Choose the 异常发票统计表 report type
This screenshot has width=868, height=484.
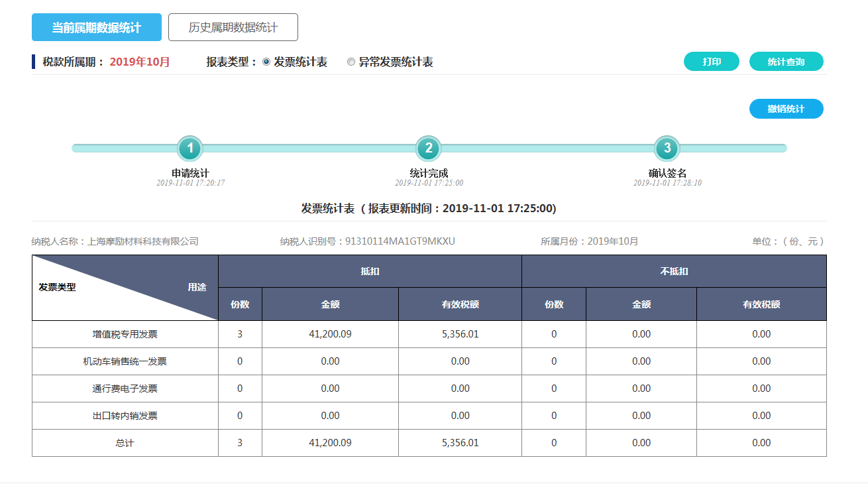tap(351, 62)
